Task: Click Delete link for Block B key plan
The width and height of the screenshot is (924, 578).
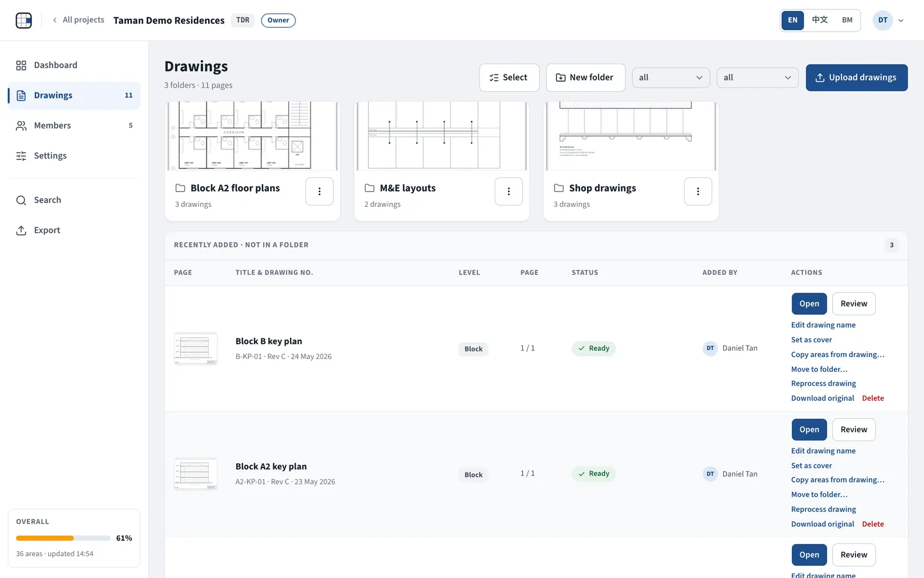Action: click(873, 398)
